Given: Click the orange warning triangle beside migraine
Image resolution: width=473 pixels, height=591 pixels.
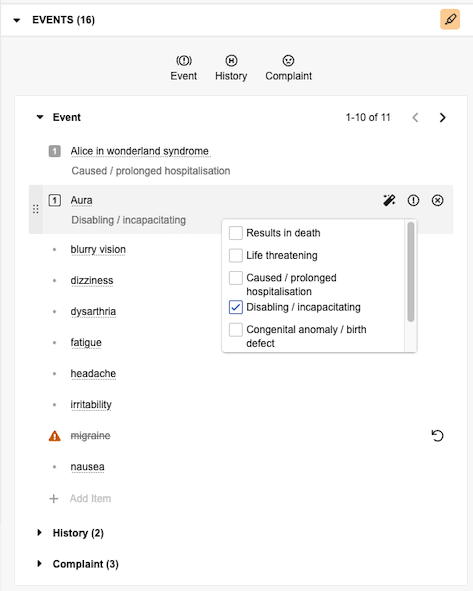Looking at the screenshot, I should [x=55, y=436].
